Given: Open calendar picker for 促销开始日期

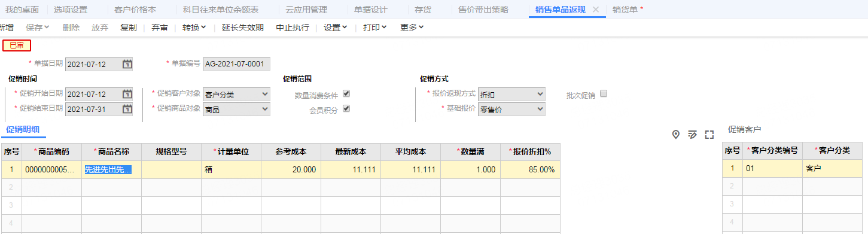Looking at the screenshot, I should (x=127, y=94).
